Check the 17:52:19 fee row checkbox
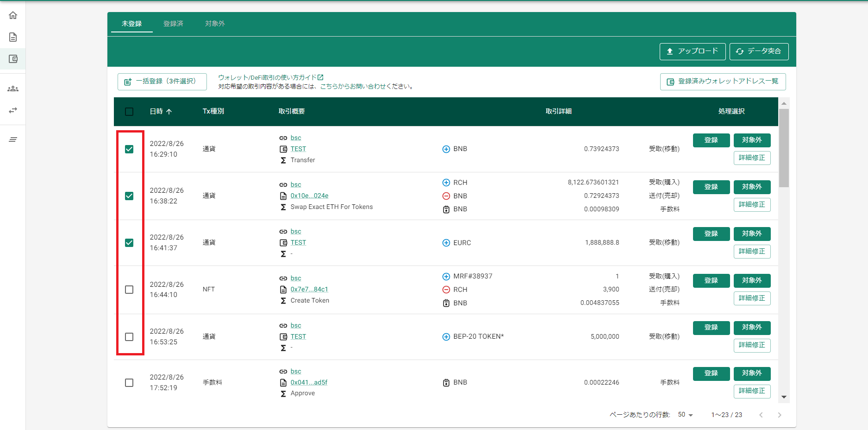The image size is (868, 430). (x=129, y=383)
